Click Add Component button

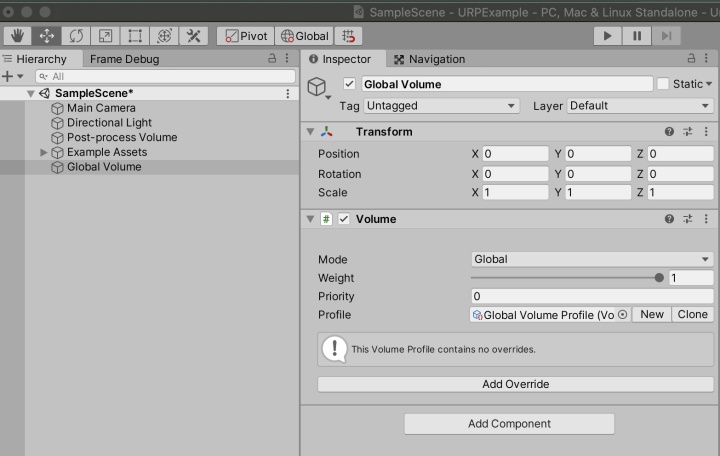(x=509, y=424)
